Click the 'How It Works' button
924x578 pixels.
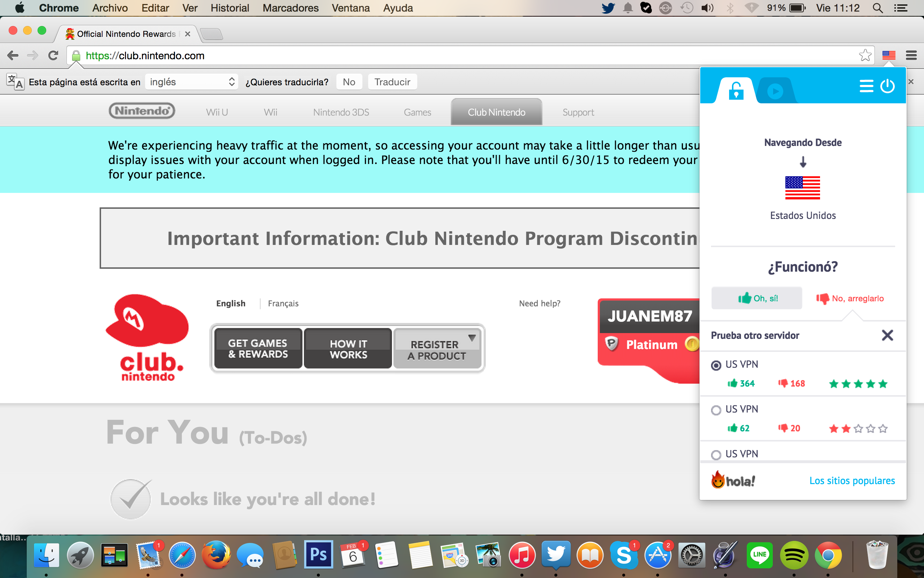(x=348, y=348)
